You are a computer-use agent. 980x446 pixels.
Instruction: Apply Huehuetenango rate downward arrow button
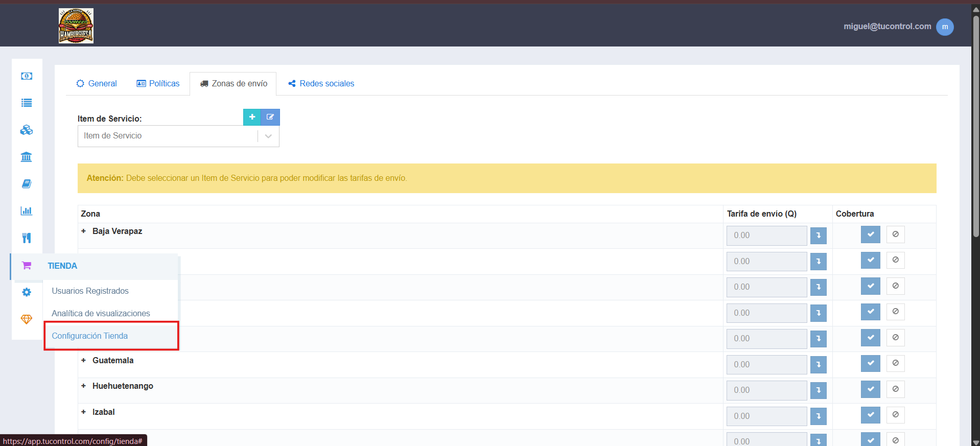[818, 390]
